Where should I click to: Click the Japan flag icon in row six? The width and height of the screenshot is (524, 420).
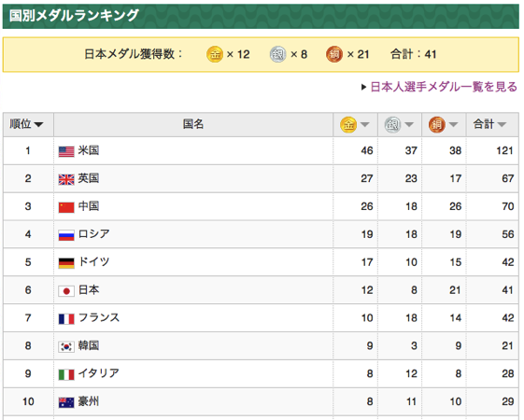[66, 291]
